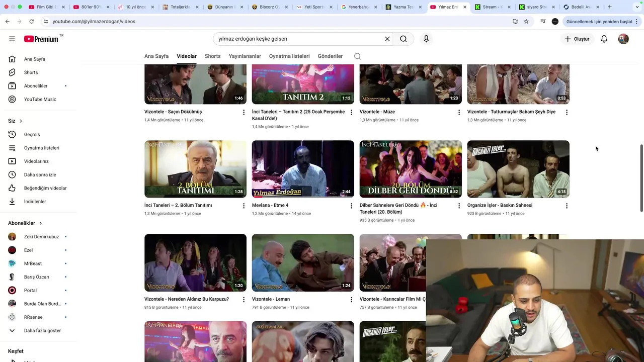
Task: Open options menu for Mevlana - Etme 4
Action: tap(351, 206)
